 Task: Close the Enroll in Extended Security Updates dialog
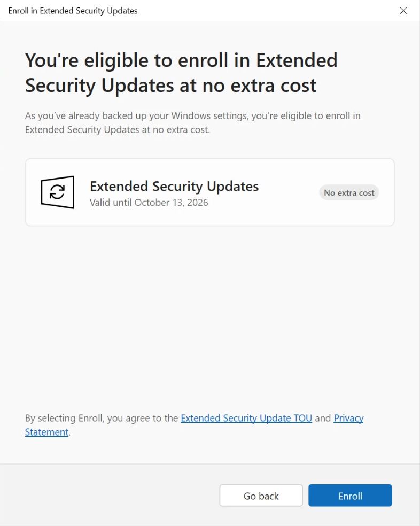403,11
